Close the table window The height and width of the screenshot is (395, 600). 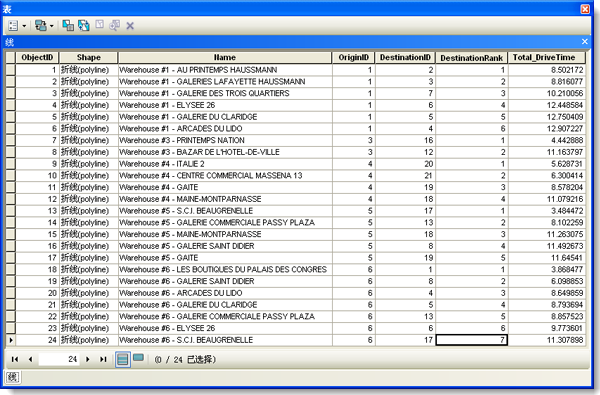[x=585, y=9]
